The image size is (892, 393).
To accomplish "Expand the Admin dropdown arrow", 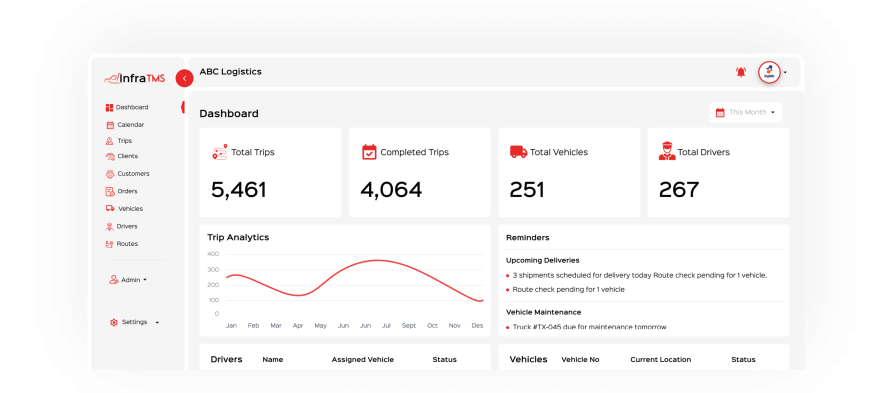I will (145, 280).
